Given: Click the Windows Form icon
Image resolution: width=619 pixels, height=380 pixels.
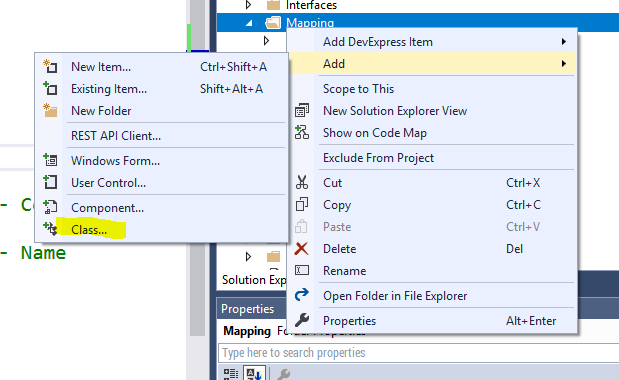Looking at the screenshot, I should click(50, 160).
